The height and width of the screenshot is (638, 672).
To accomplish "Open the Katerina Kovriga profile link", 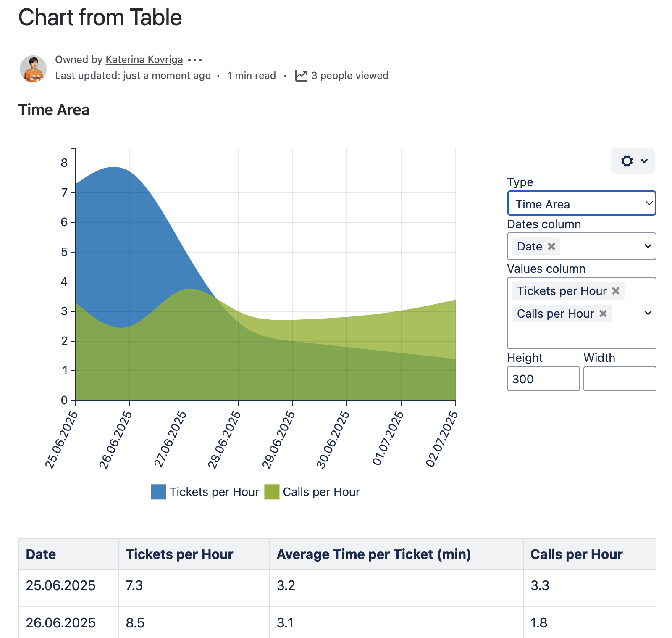I will tap(144, 60).
